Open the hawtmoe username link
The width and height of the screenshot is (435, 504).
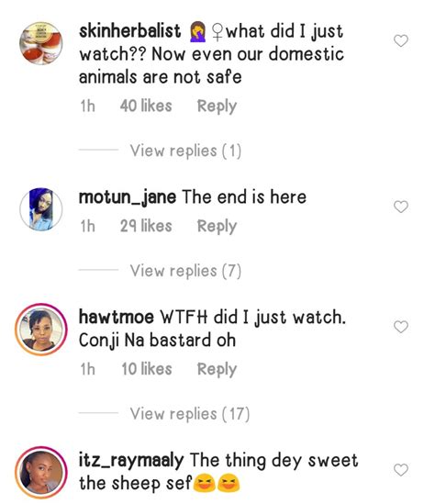coord(117,317)
